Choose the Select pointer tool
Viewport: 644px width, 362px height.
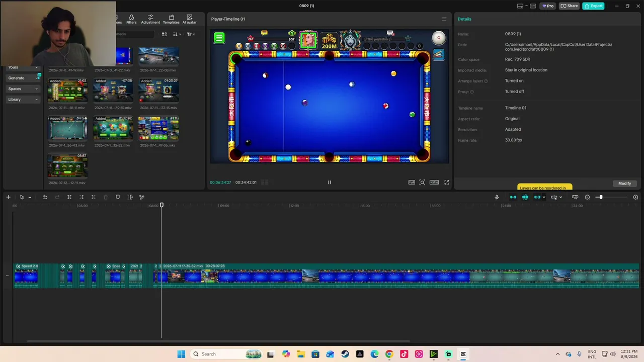[22, 197]
